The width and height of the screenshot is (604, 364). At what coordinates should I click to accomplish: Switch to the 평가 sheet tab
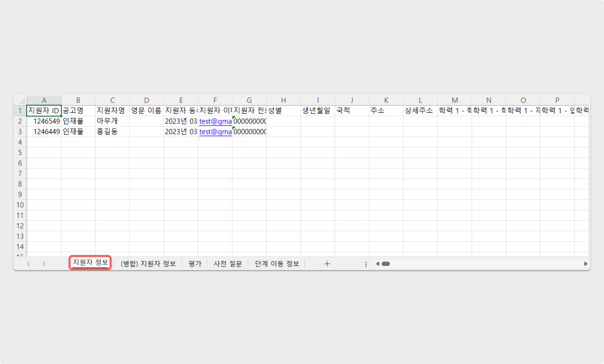pos(195,264)
